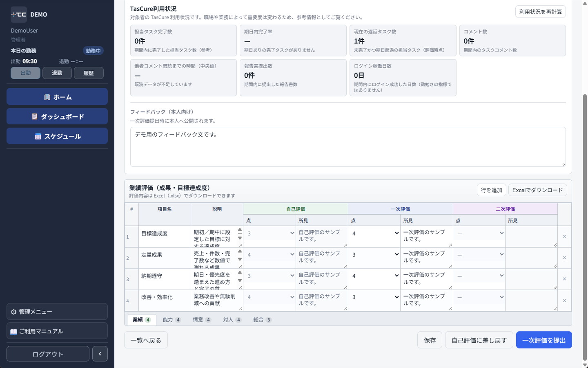Click the 出勤 clock-in button
This screenshot has width=588, height=368.
coord(25,73)
